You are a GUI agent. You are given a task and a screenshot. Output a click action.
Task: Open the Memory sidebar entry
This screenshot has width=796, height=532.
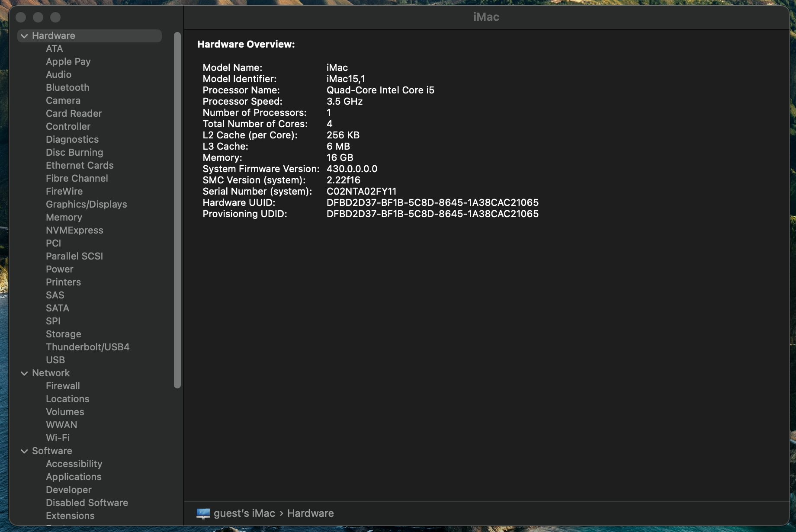point(64,217)
